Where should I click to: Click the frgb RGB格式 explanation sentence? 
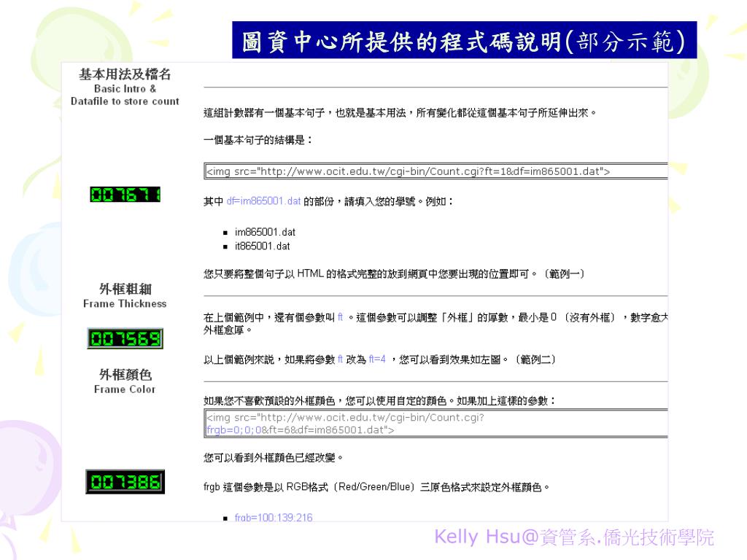point(376,486)
